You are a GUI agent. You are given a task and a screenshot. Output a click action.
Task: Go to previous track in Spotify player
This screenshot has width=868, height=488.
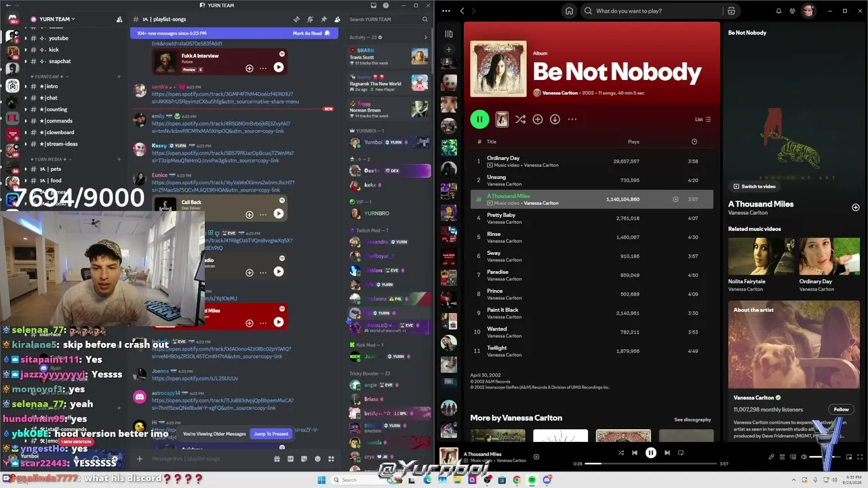[634, 453]
